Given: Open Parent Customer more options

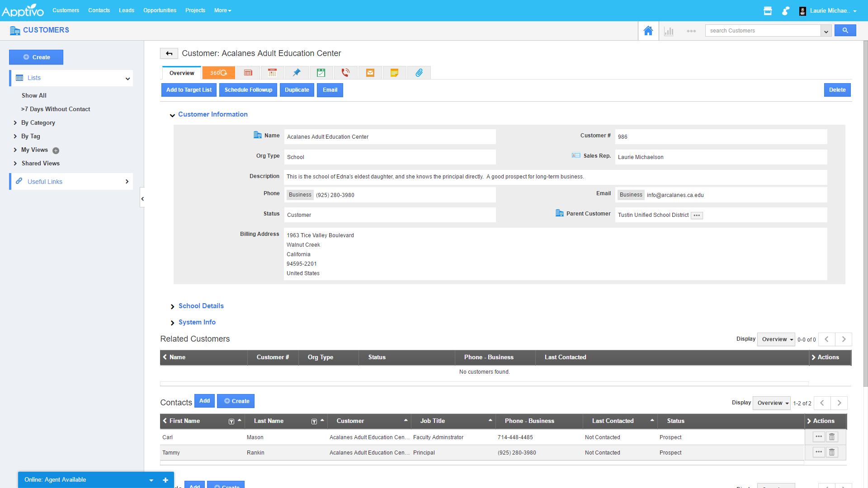Looking at the screenshot, I should pyautogui.click(x=697, y=216).
